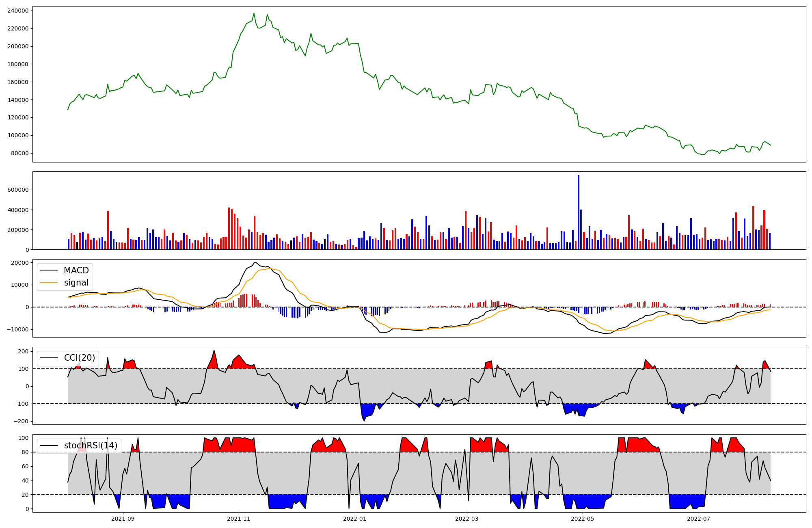812x528 pixels.
Task: Click the 80 stochRSI axis tick label
Action: coord(25,452)
